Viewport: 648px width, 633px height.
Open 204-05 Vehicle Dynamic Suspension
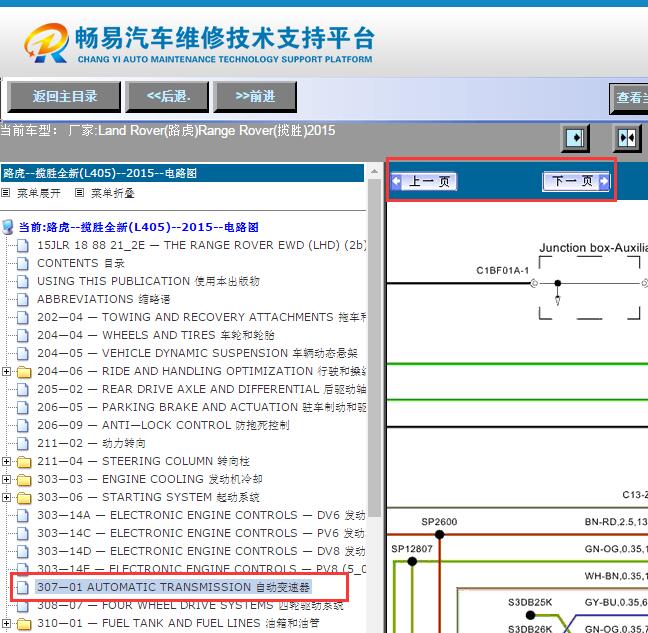tap(197, 353)
